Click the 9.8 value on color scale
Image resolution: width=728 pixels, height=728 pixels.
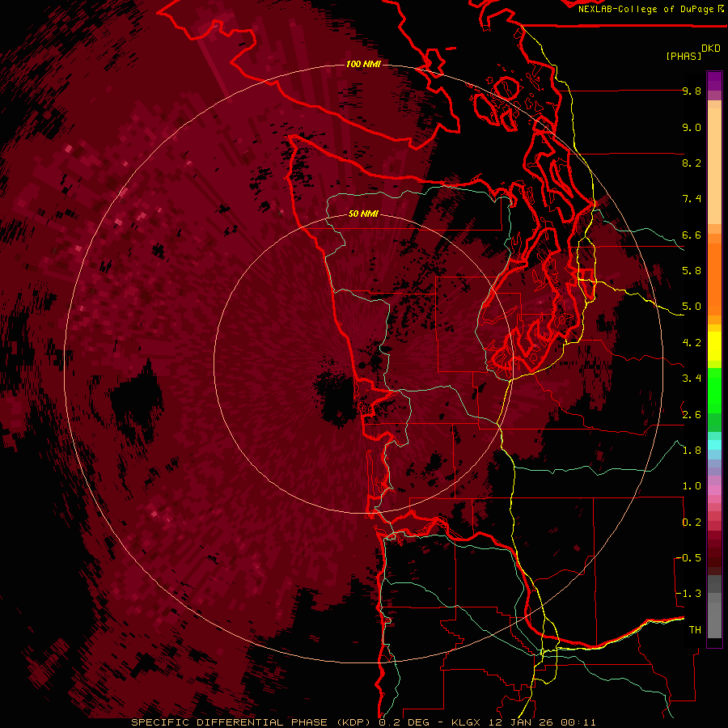(692, 91)
